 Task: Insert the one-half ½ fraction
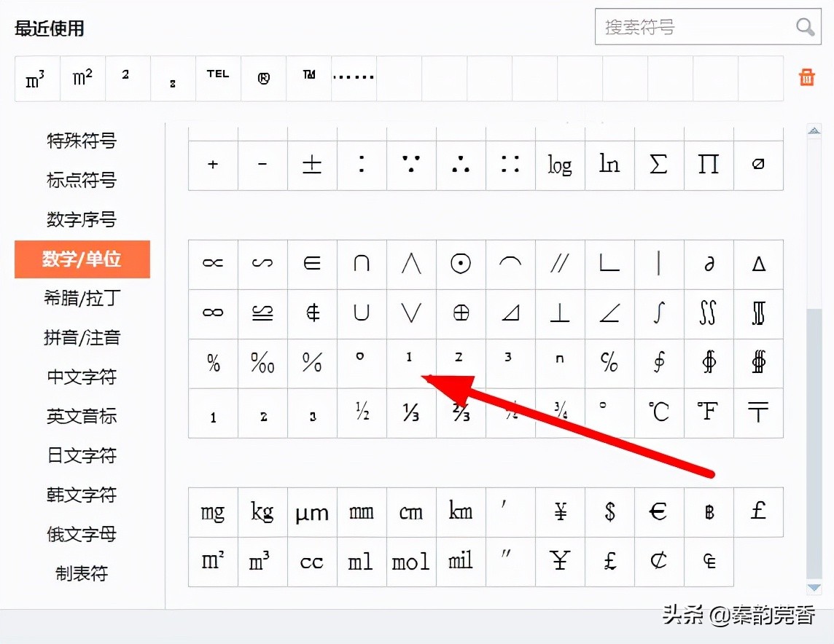[x=362, y=413]
